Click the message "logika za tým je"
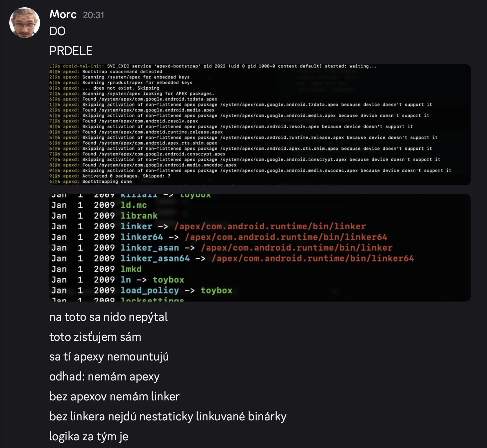 [x=89, y=436]
